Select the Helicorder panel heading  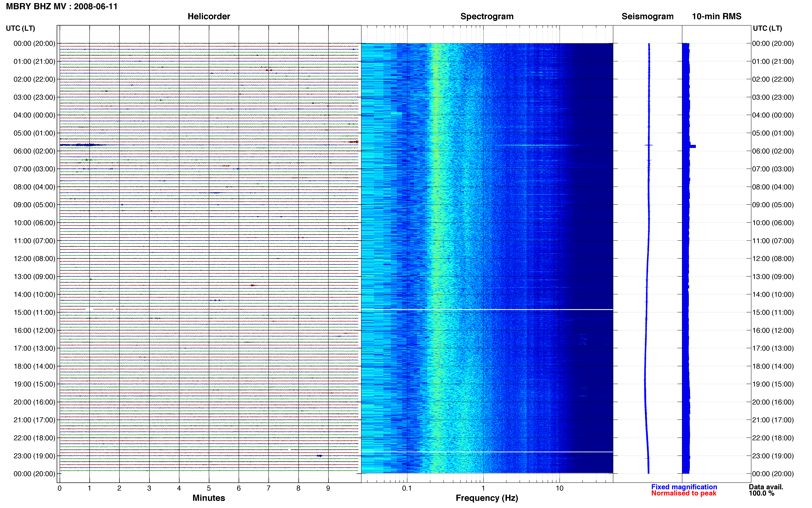(x=208, y=16)
